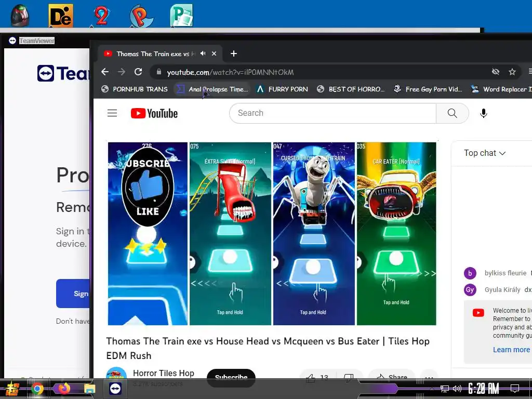Click the YouTube search magnifier button
532x399 pixels.
point(452,113)
